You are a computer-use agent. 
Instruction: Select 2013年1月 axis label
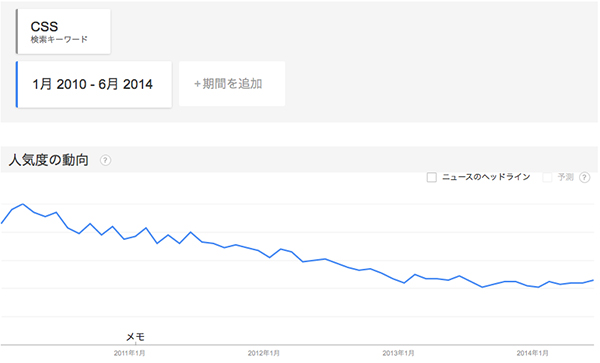(x=398, y=353)
